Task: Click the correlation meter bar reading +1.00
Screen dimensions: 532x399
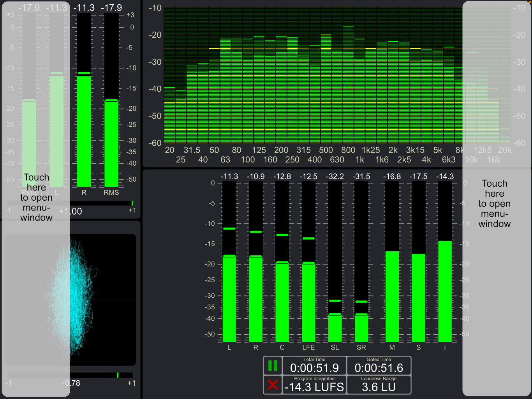Action: [70, 203]
